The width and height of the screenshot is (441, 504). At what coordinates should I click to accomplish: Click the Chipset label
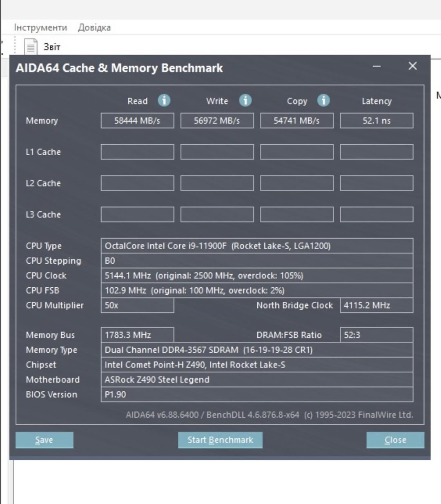coord(41,365)
